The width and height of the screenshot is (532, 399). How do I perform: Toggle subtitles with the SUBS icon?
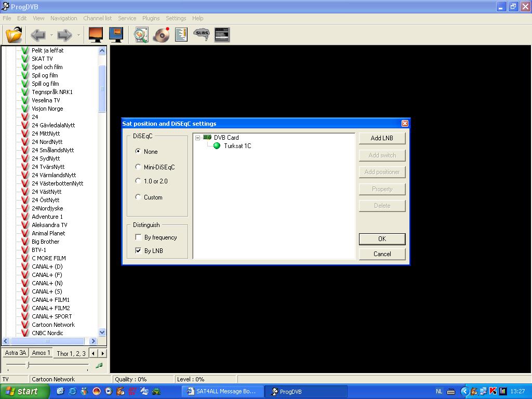click(x=202, y=34)
